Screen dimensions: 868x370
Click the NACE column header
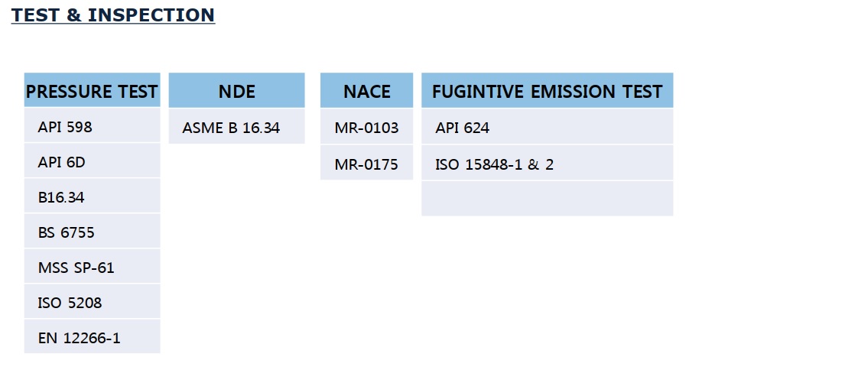366,92
